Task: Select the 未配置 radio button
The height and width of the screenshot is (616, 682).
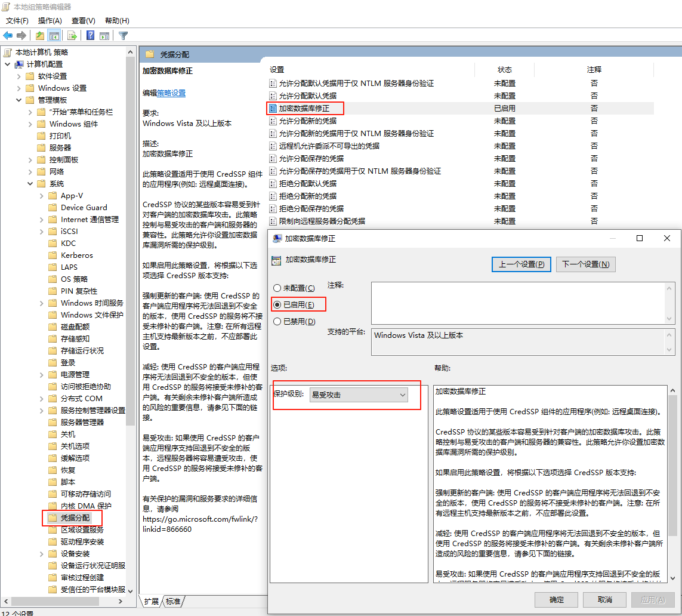Action: (277, 288)
